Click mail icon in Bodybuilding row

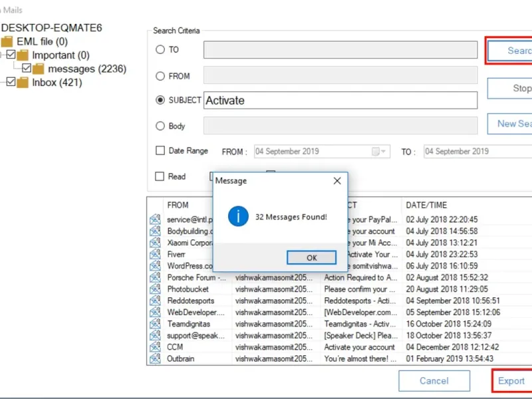[155, 231]
